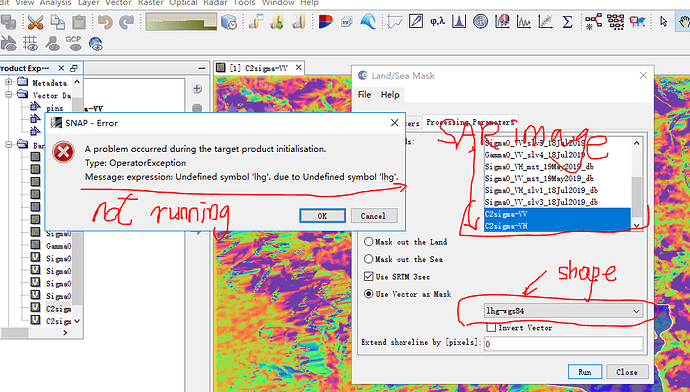The image size is (690, 392).
Task: Click the Sigma statistics icon
Action: pos(568,21)
